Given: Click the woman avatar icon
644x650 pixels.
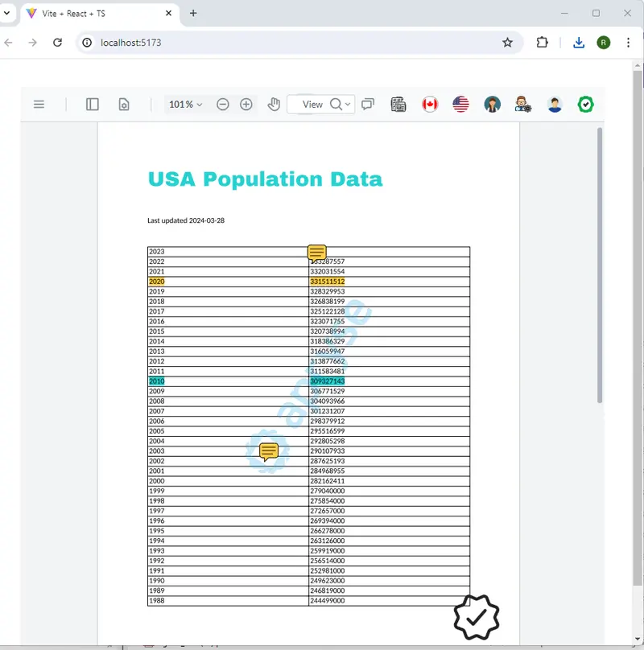Looking at the screenshot, I should [492, 104].
